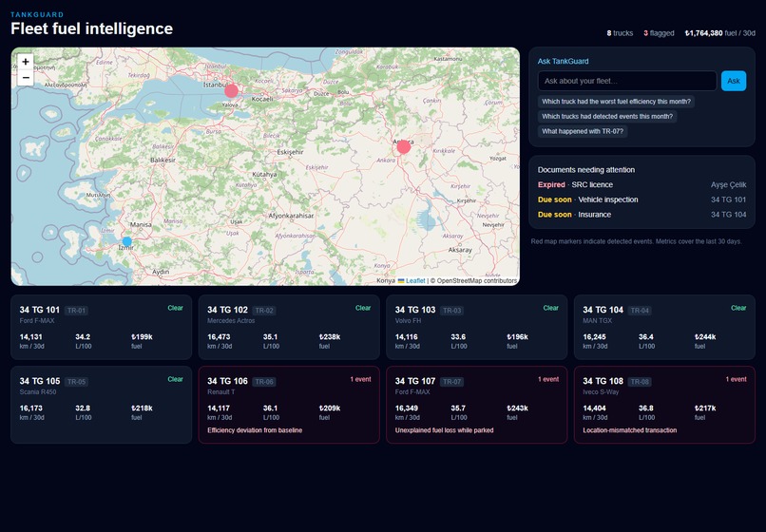
Task: Click the TR-07 tag badge
Action: click(451, 382)
